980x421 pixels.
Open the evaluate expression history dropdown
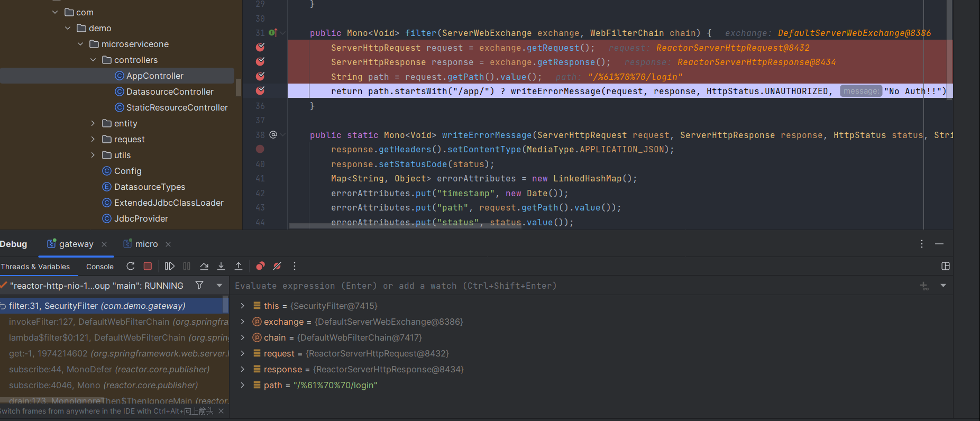(x=943, y=286)
